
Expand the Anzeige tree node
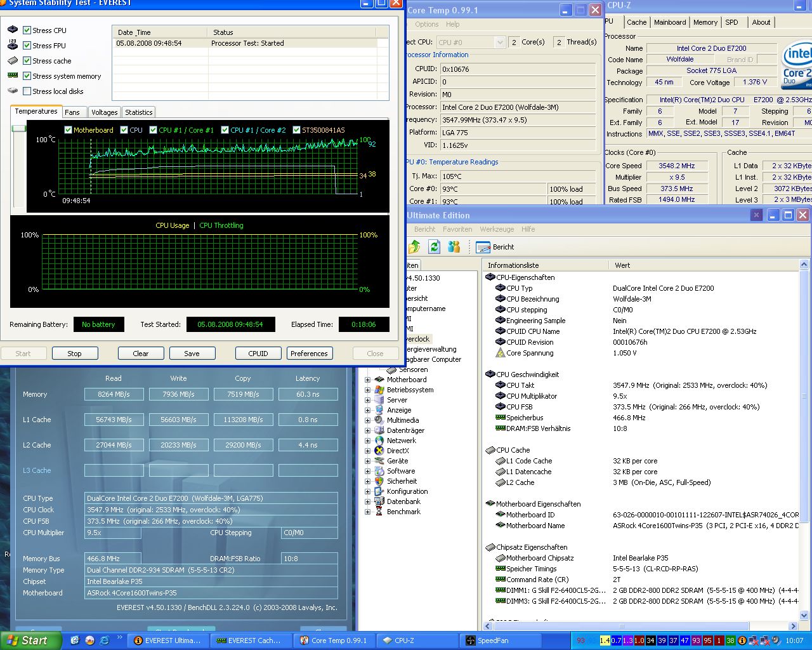coord(367,410)
